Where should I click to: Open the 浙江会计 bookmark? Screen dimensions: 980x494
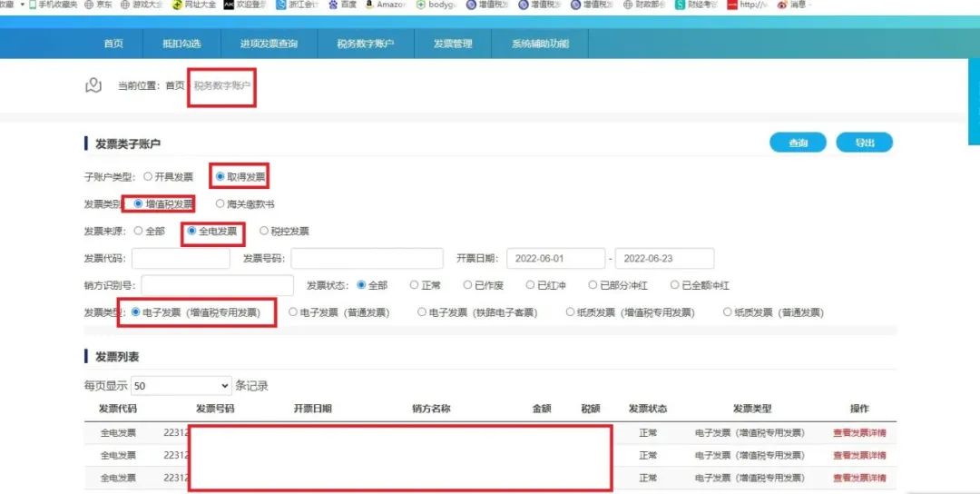297,5
